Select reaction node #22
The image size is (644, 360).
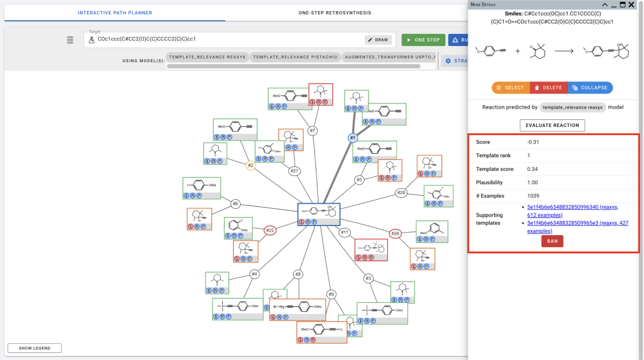(270, 230)
